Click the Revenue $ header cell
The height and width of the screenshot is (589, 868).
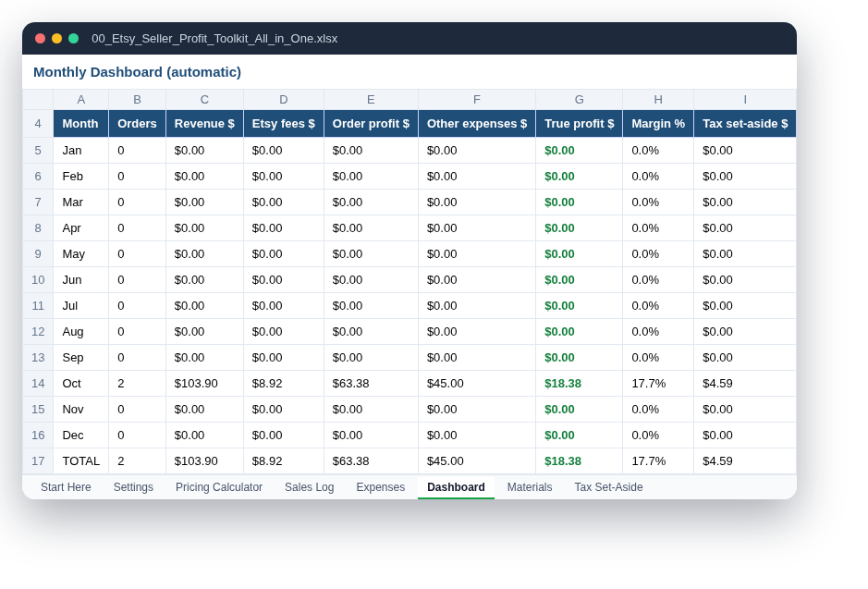click(x=204, y=124)
